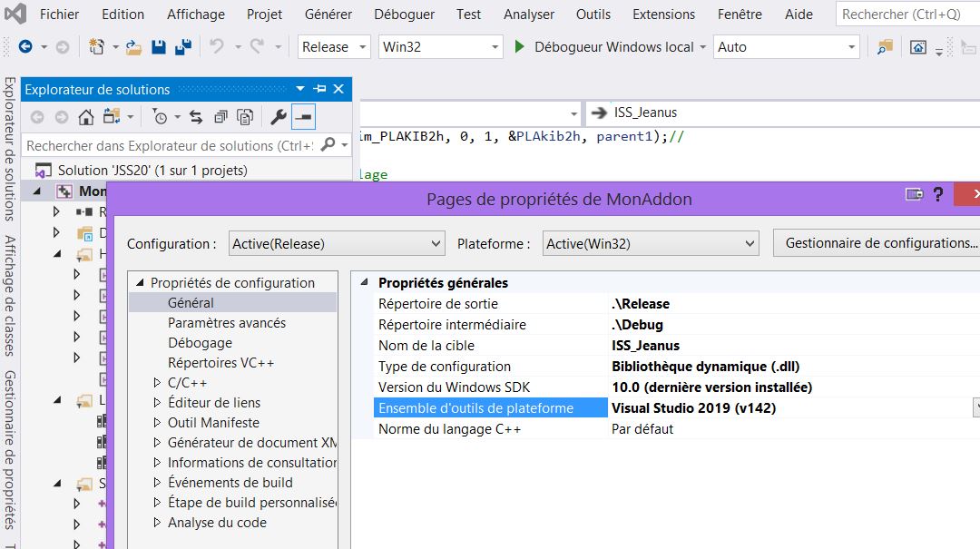This screenshot has width=980, height=549.
Task: Collapse the Propriétés de configuration node
Action: click(141, 282)
